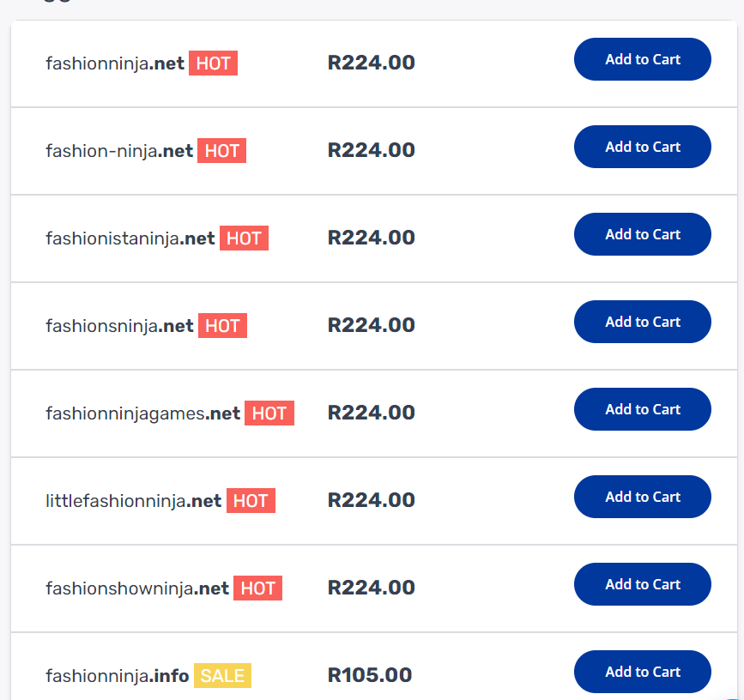Add fashionninja.net to cart

click(642, 59)
